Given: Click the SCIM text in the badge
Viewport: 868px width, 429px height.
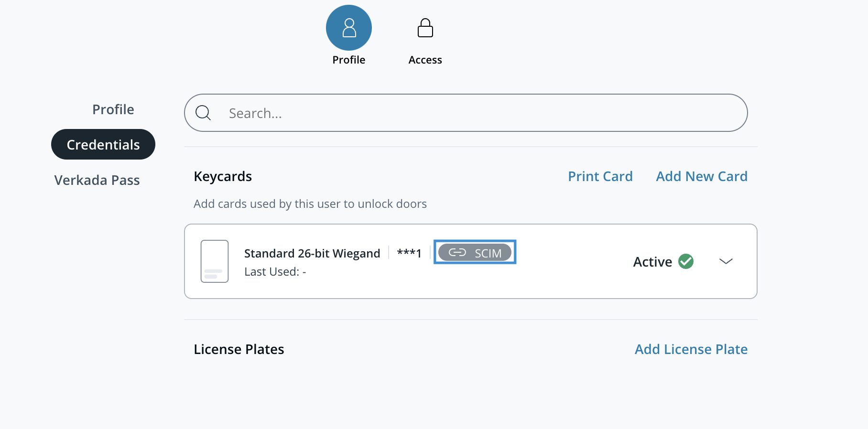Looking at the screenshot, I should coord(488,253).
